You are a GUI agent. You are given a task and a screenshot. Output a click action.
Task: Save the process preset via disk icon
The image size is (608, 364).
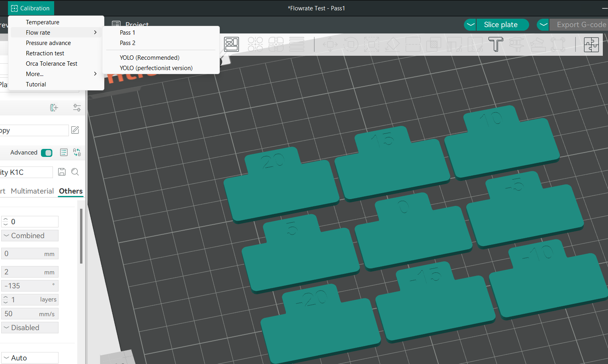click(x=62, y=172)
